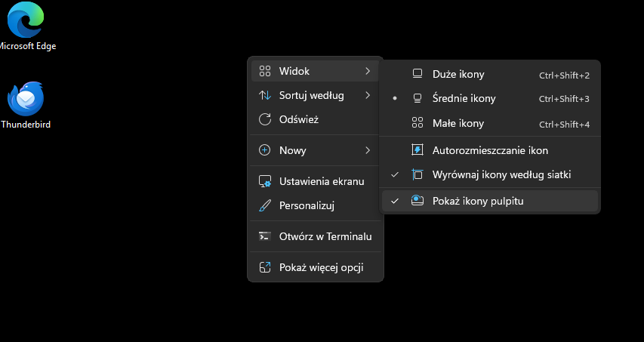The width and height of the screenshot is (644, 342).
Task: Click the Odśwież refresh icon
Action: pyautogui.click(x=265, y=119)
